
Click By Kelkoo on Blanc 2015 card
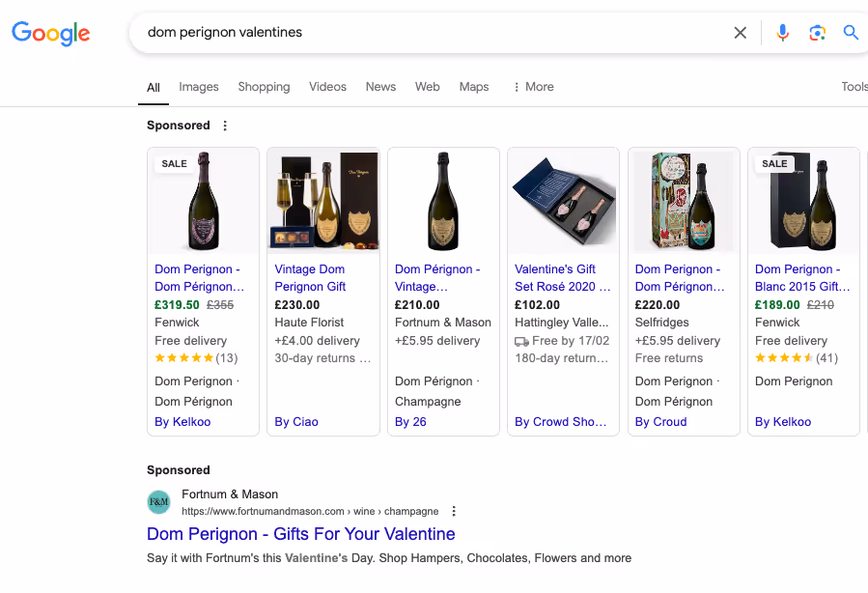(x=783, y=422)
